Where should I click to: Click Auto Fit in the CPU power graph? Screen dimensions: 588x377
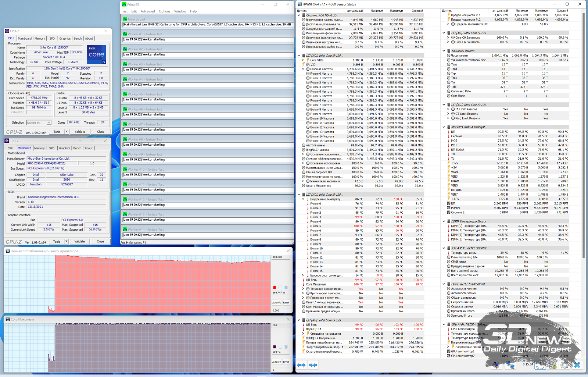click(276, 303)
